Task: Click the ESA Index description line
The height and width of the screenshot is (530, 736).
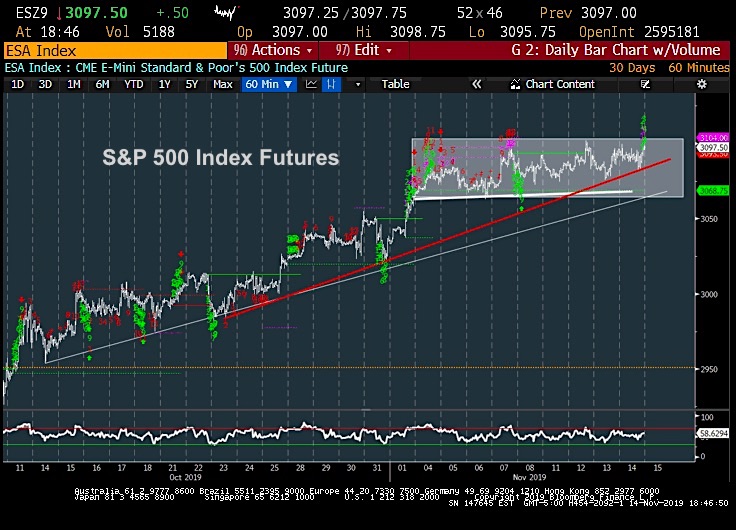Action: (176, 68)
